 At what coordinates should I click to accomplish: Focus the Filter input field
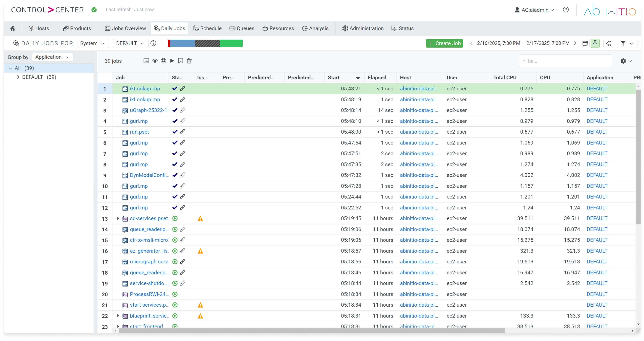(x=565, y=61)
